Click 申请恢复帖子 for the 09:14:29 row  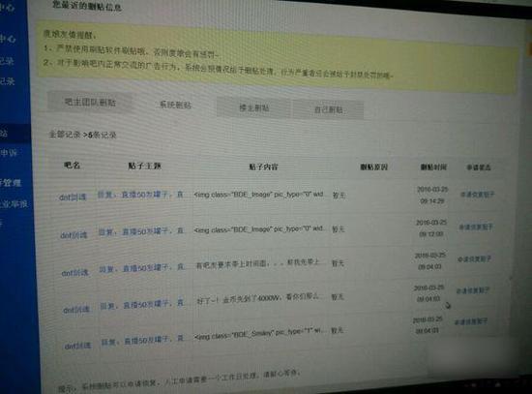478,195
